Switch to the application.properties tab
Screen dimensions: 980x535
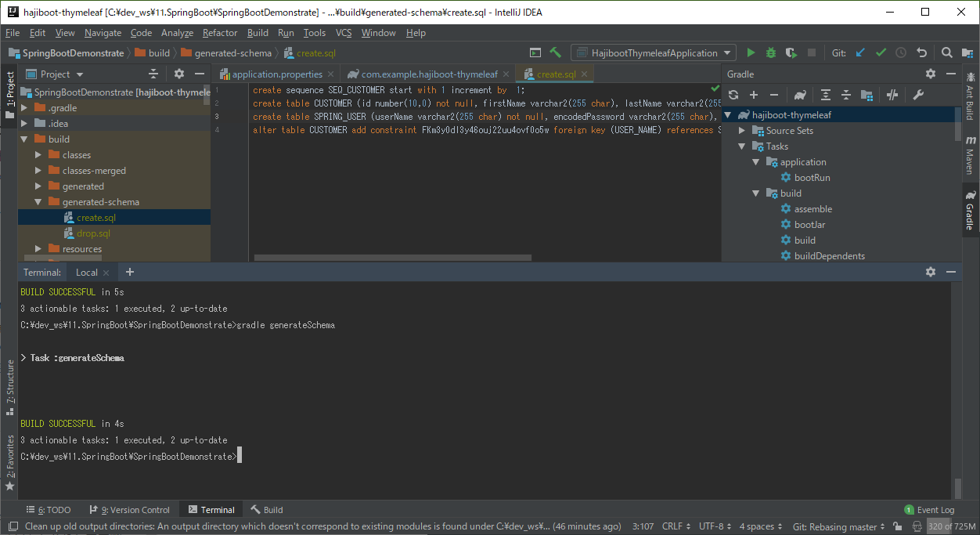click(x=276, y=73)
